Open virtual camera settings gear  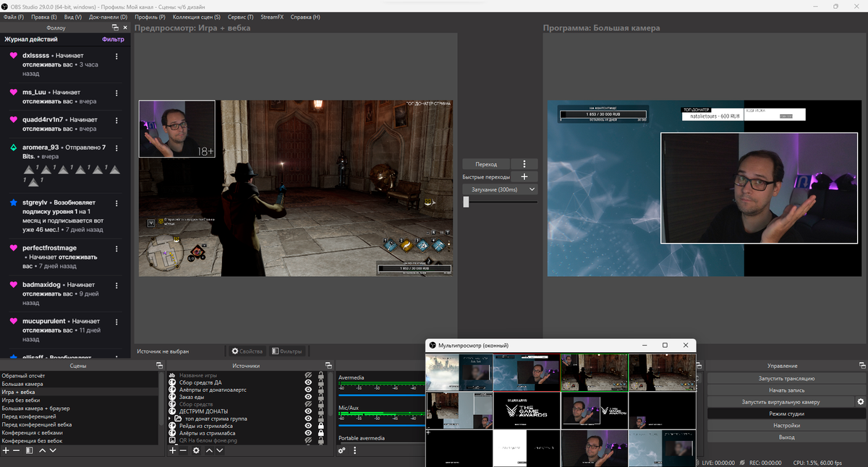tap(861, 401)
